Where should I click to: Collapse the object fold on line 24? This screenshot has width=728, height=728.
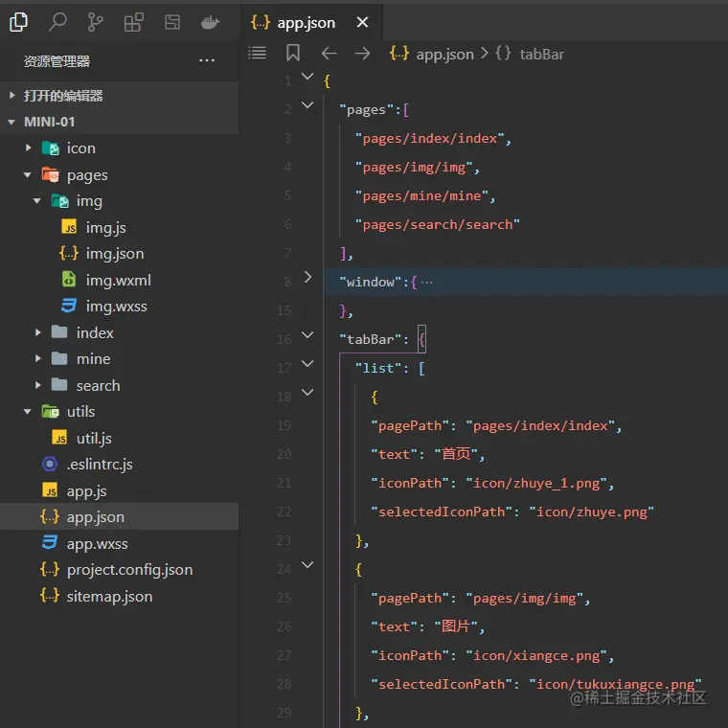pyautogui.click(x=307, y=564)
